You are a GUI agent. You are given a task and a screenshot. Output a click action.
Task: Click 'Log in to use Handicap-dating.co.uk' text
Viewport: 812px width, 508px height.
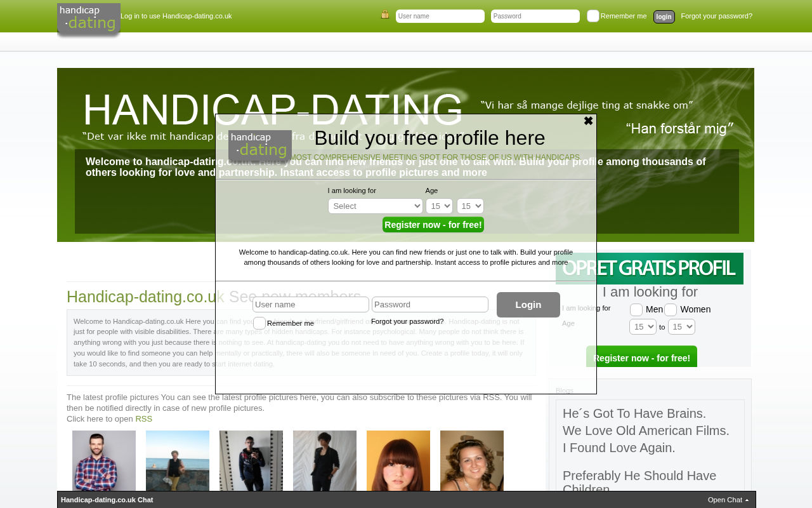(x=176, y=16)
